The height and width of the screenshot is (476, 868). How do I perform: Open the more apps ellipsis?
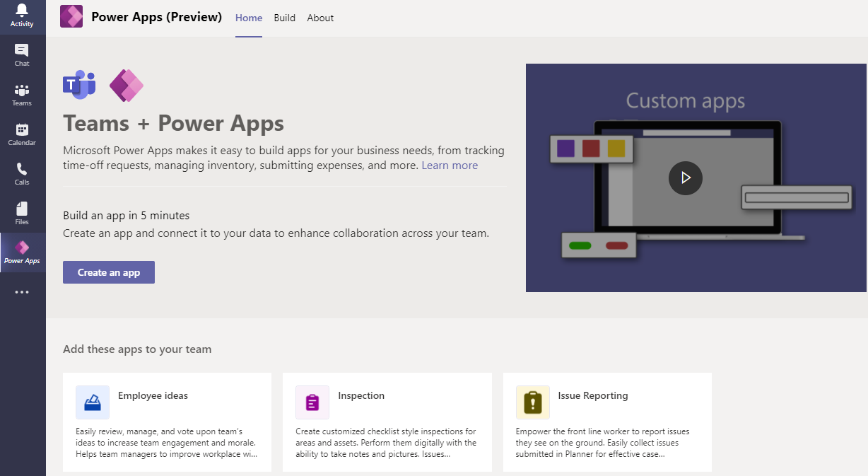tap(22, 292)
